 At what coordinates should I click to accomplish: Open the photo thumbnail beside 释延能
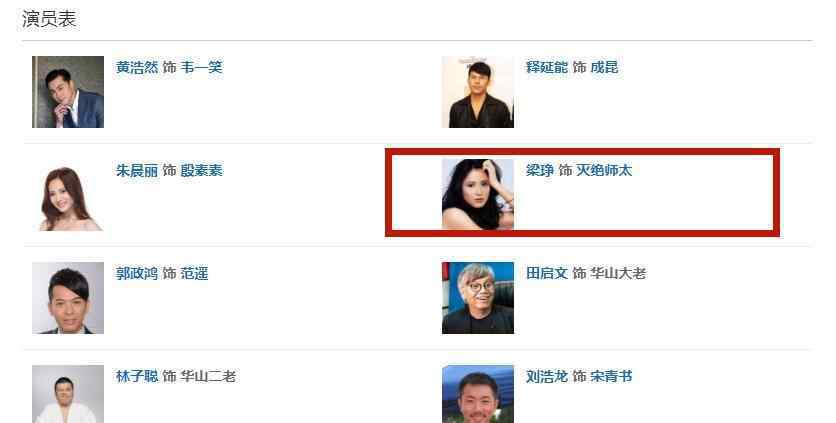tap(478, 92)
